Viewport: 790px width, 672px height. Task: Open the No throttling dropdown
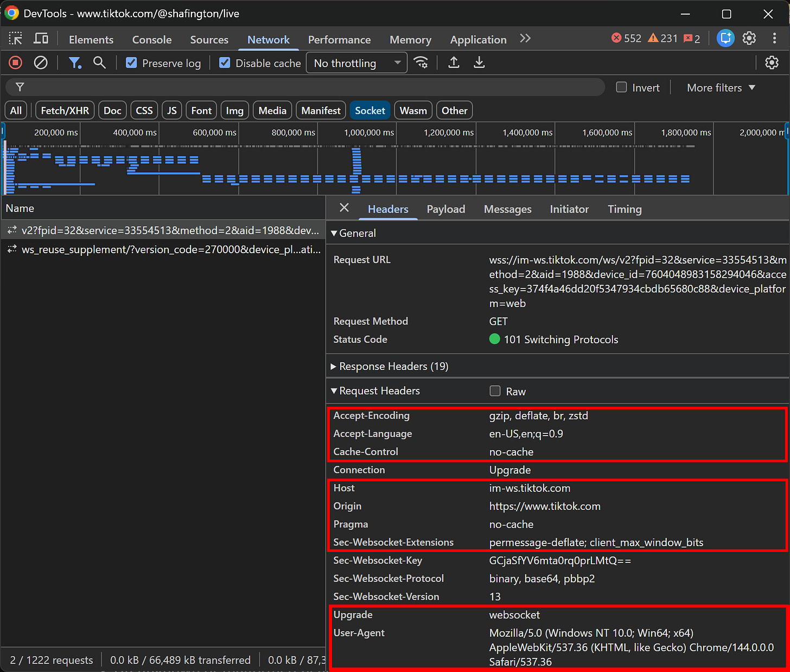click(x=356, y=62)
